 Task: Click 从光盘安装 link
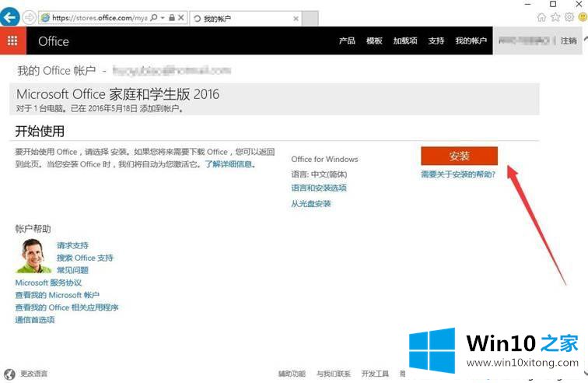pos(311,204)
